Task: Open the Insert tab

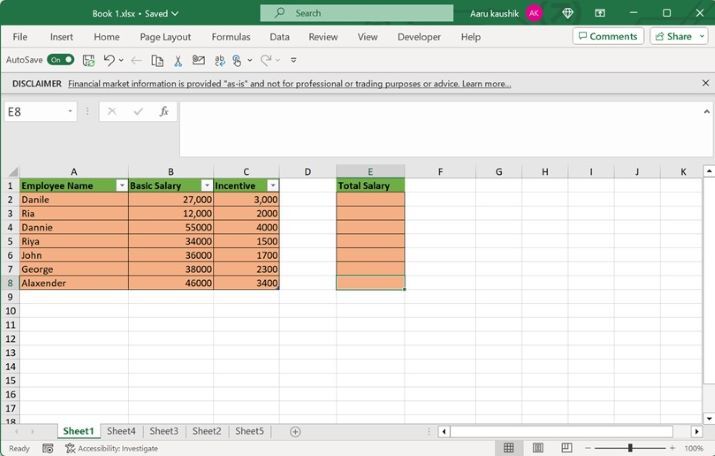Action: click(x=62, y=37)
